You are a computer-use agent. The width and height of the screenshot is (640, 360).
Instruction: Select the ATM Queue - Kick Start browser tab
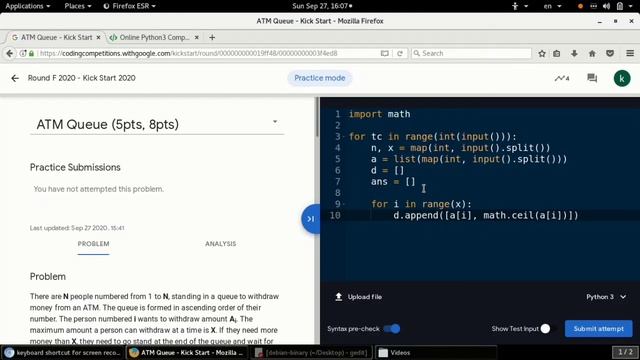pos(56,38)
